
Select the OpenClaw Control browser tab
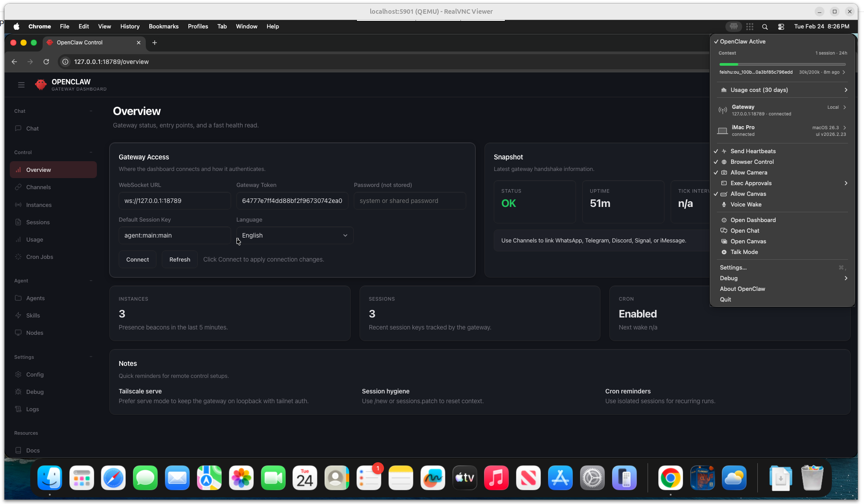[x=94, y=43]
